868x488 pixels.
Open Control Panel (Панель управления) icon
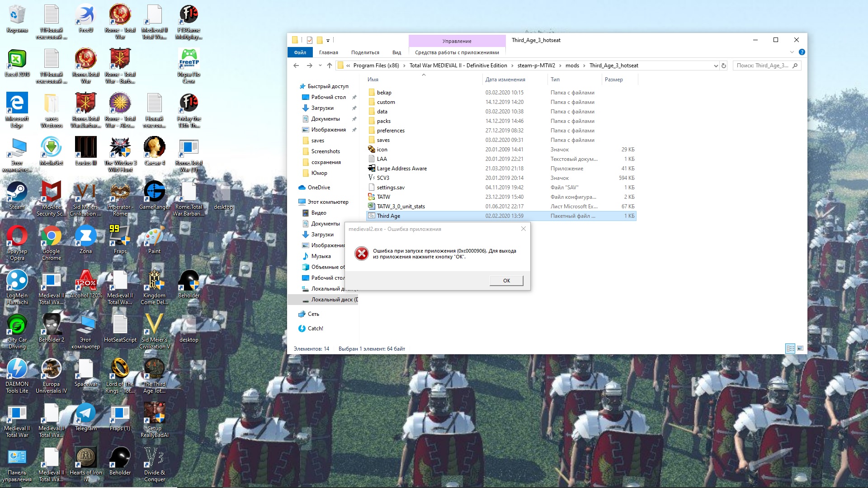point(17,465)
